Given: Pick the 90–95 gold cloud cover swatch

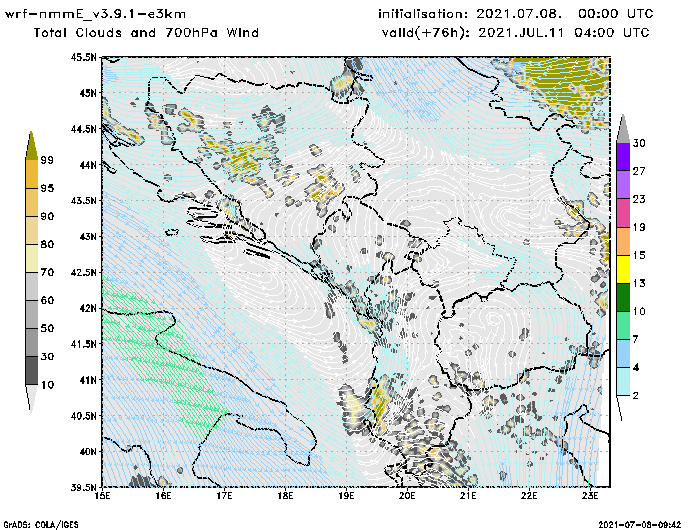Looking at the screenshot, I should 31,202.
